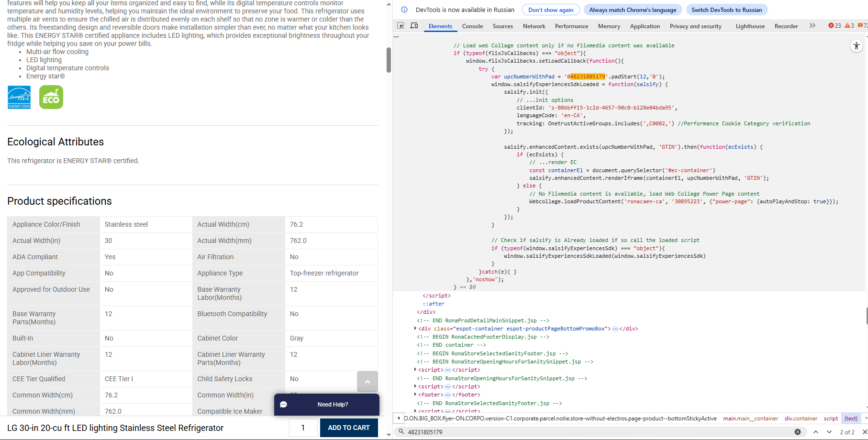868x440 pixels.
Task: Select the script breadcrumb
Action: 831,418
